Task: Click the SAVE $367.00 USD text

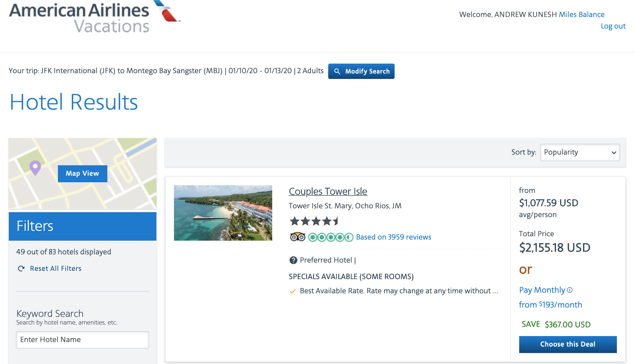Action: pyautogui.click(x=556, y=325)
